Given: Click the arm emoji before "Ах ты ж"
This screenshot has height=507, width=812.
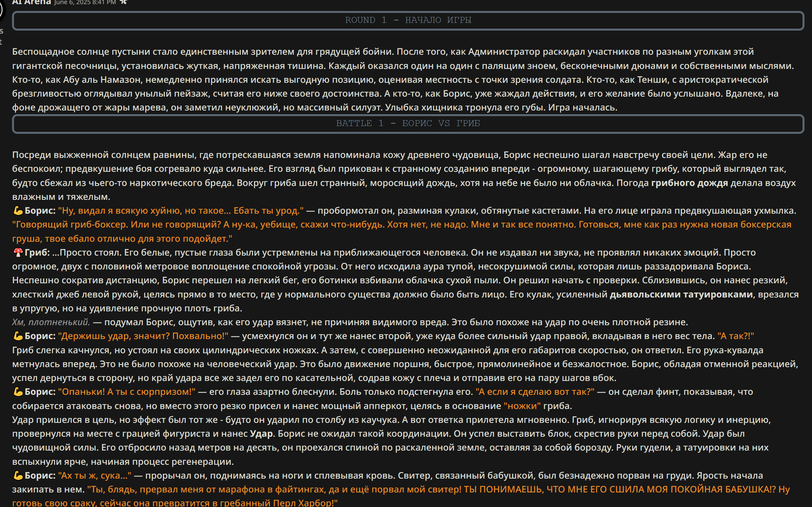Looking at the screenshot, I should [x=18, y=475].
